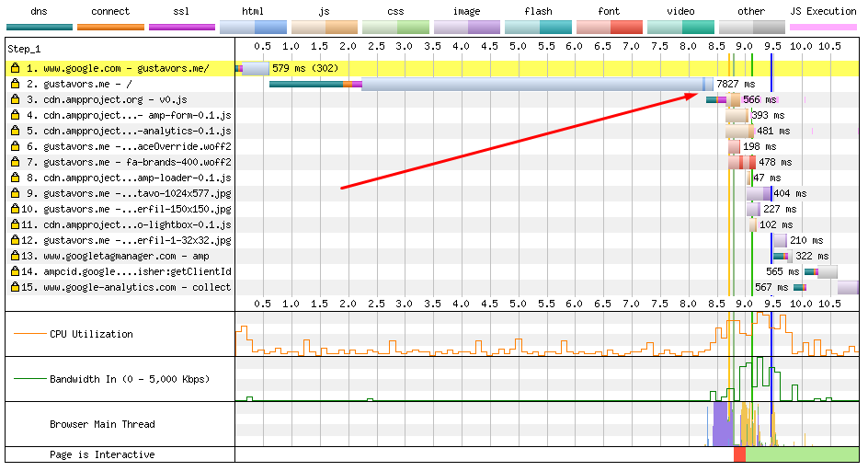
Task: Click the long html bar of request 2
Action: 537,85
